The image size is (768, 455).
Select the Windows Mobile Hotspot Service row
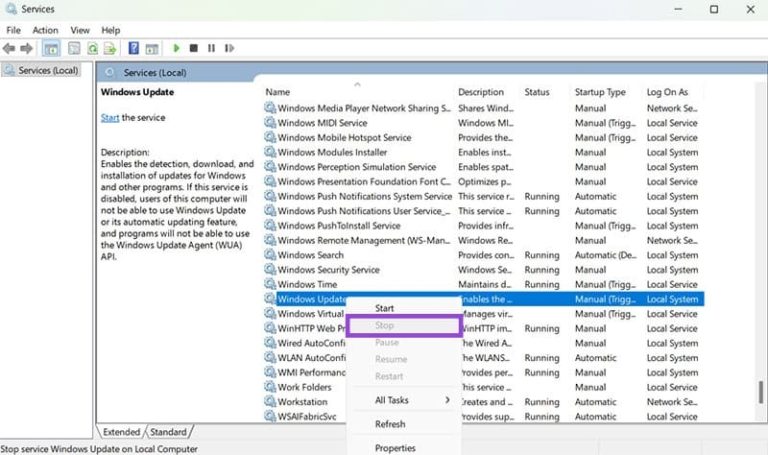tap(483, 138)
